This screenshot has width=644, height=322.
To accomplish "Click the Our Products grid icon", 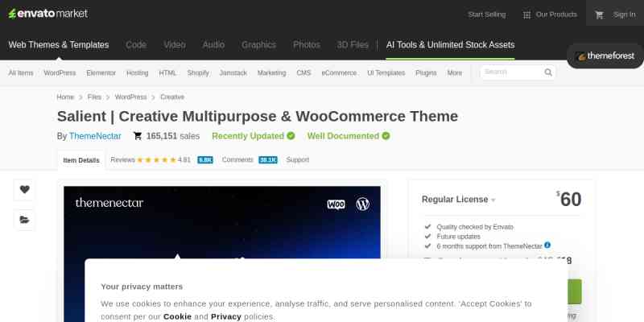I will pos(526,14).
